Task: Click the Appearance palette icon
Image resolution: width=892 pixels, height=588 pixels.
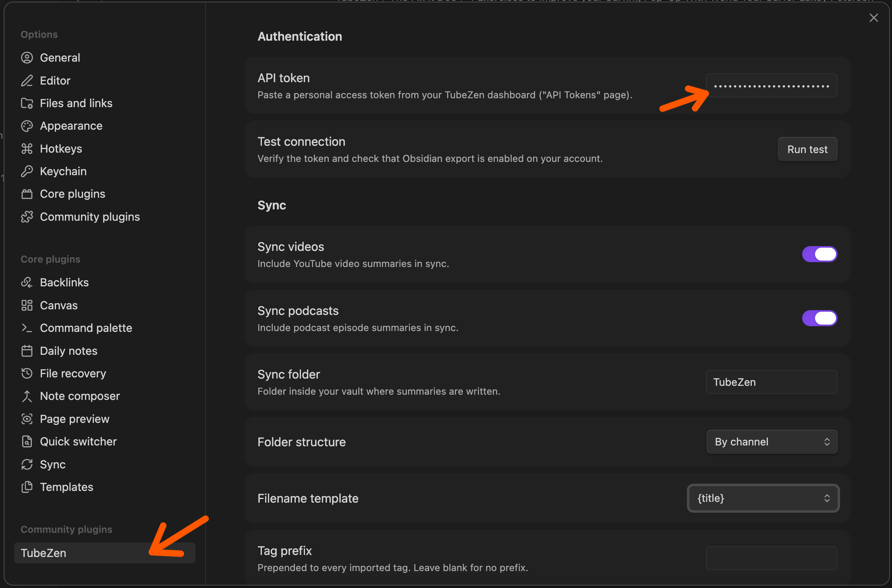Action: point(27,126)
